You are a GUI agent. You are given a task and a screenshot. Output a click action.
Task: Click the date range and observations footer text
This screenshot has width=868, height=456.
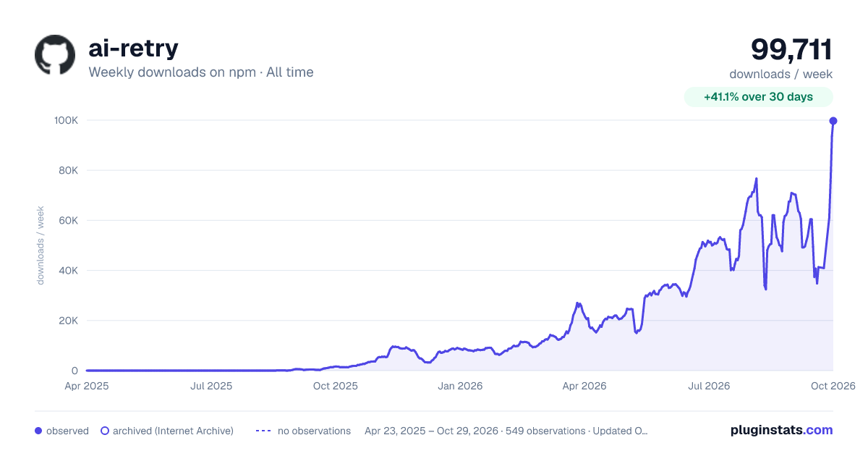506,431
